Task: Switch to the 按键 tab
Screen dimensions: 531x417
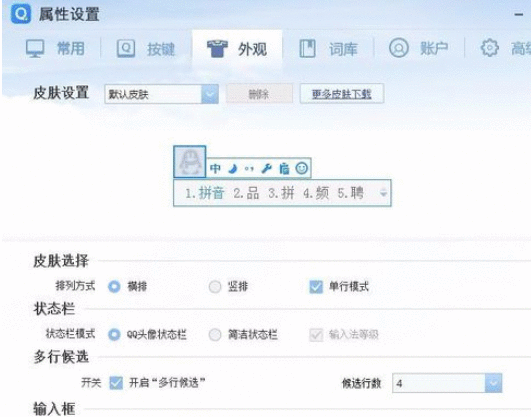Action: [146, 48]
